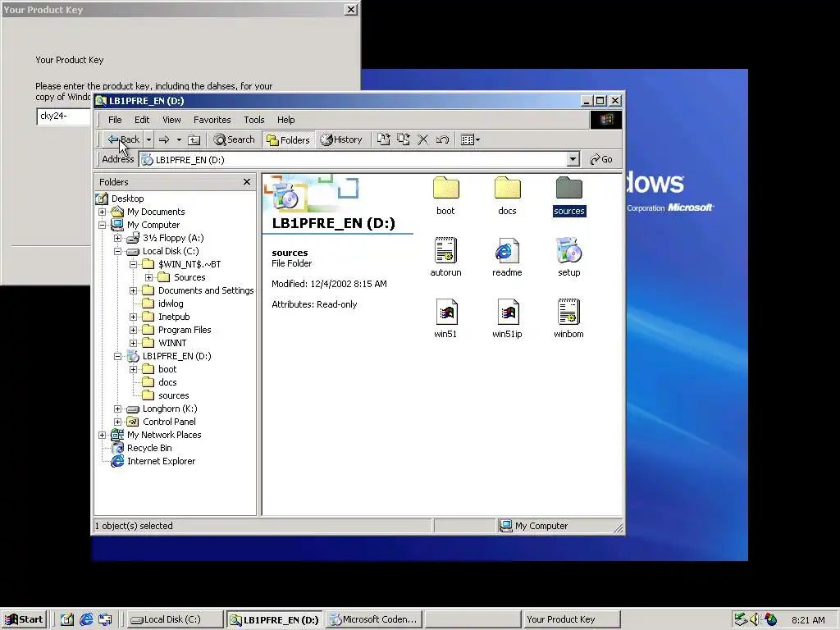The height and width of the screenshot is (630, 840).
Task: Open the Forward history dropdown arrow
Action: [179, 139]
